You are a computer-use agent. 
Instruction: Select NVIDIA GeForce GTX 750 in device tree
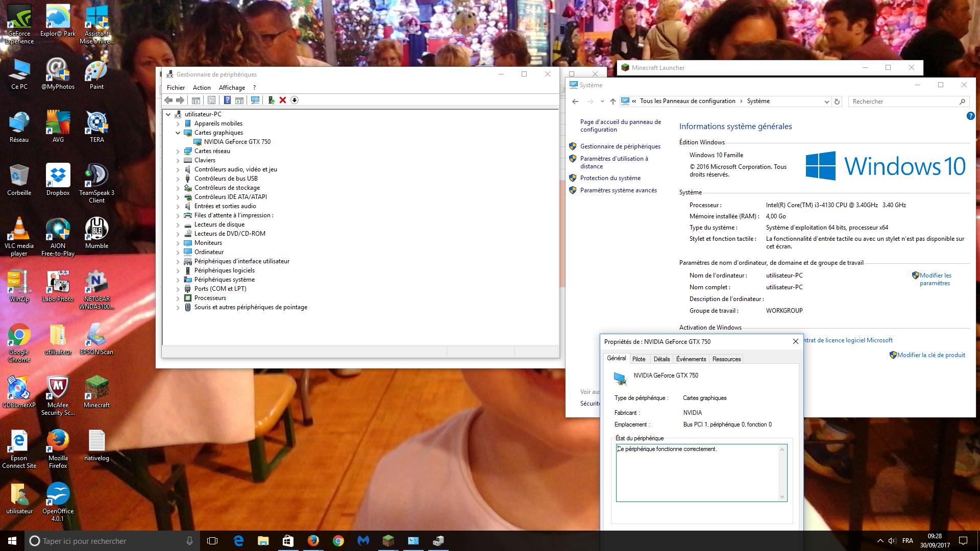tap(237, 142)
